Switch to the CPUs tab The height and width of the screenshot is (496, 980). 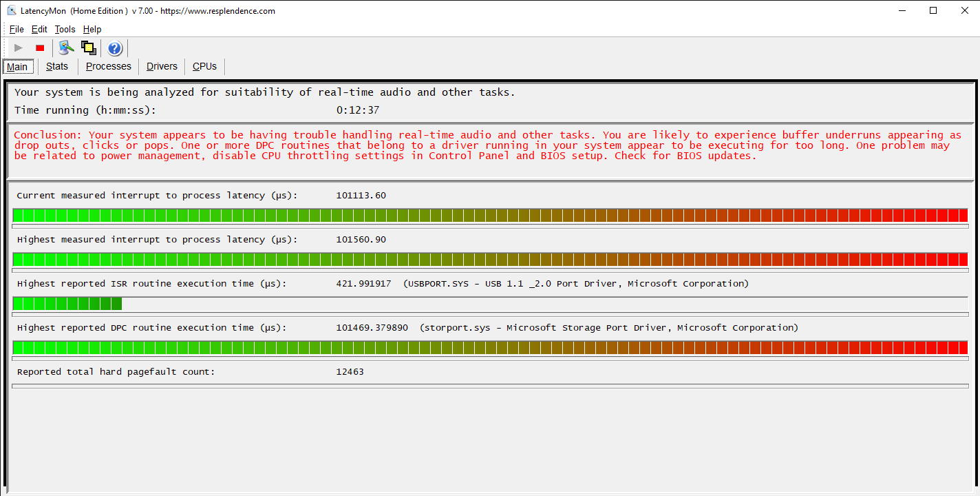click(x=204, y=66)
